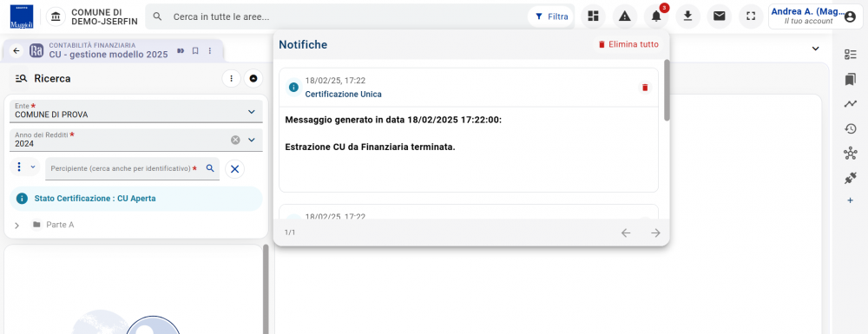Open the trend chart icon in right sidebar
The height and width of the screenshot is (334, 868).
[x=851, y=104]
